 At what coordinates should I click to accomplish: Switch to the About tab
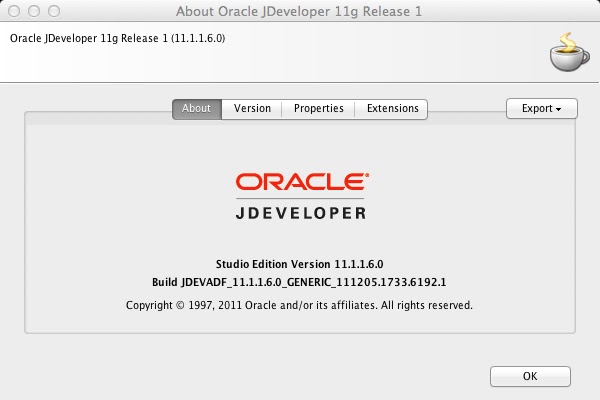(x=197, y=109)
